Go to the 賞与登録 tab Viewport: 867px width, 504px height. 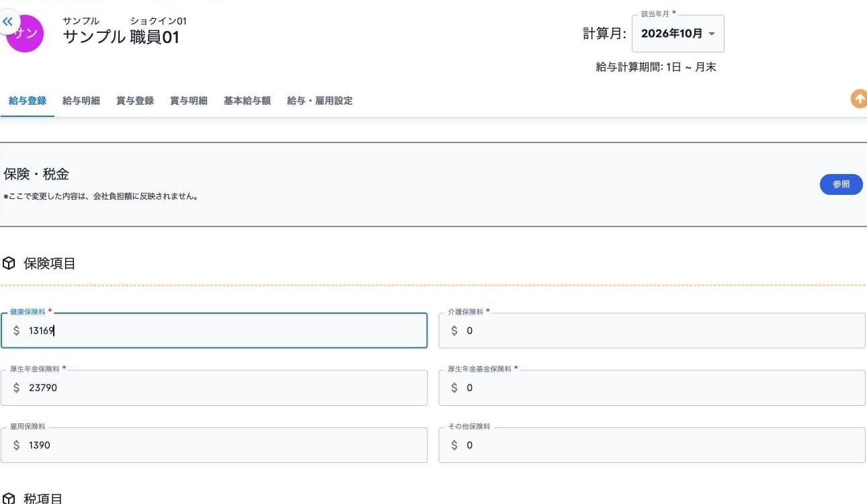pyautogui.click(x=135, y=101)
